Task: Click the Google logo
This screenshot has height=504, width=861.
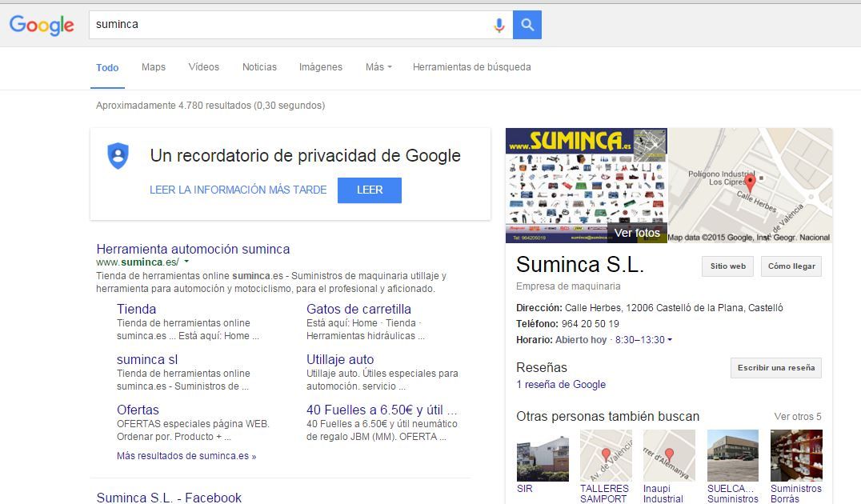Action: click(x=42, y=25)
